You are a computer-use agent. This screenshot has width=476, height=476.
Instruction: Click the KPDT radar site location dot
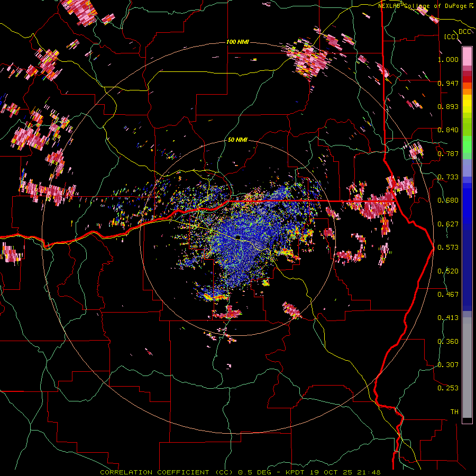click(x=239, y=237)
